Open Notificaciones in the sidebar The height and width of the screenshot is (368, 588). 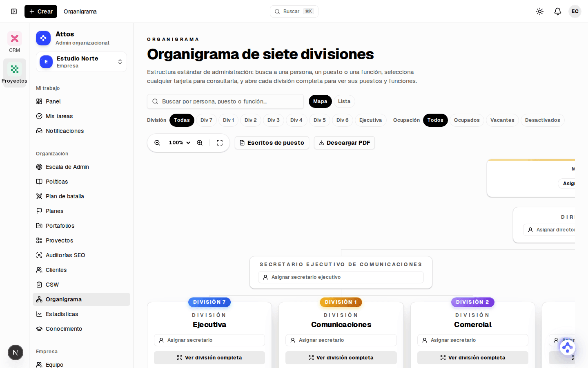tap(81, 131)
